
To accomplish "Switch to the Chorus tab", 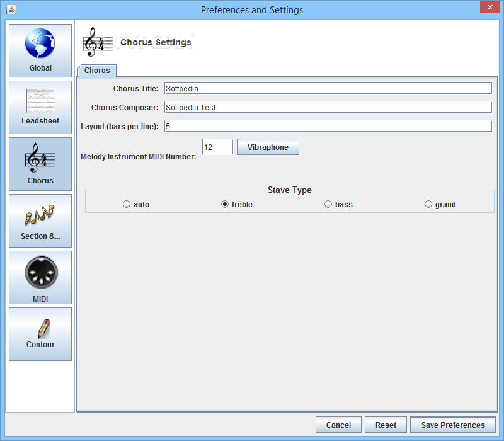I will click(x=97, y=71).
